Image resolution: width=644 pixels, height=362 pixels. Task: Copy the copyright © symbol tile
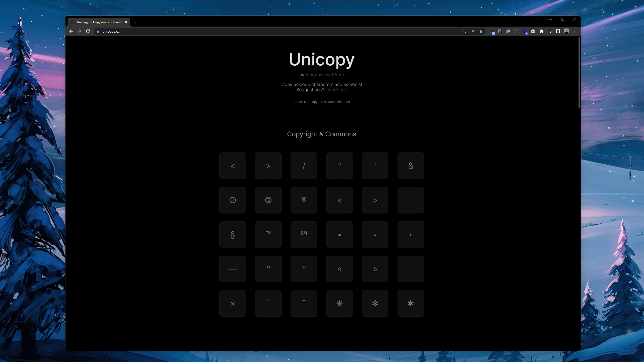268,200
